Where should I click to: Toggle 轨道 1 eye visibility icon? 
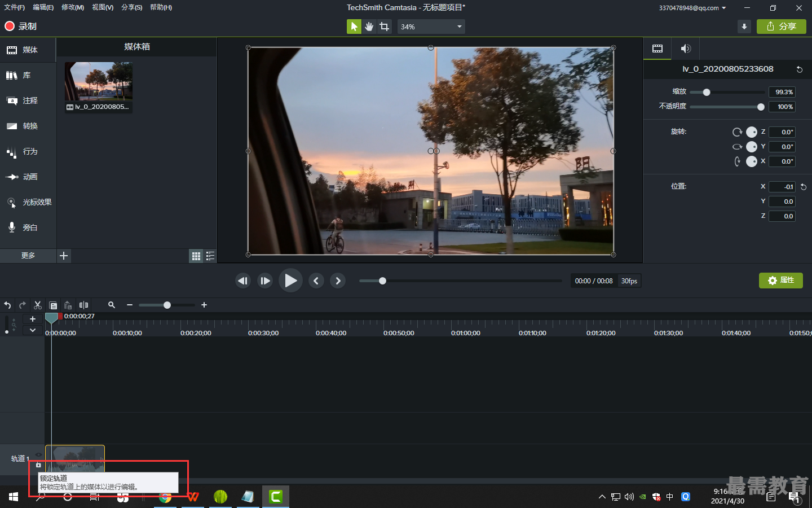click(x=38, y=455)
